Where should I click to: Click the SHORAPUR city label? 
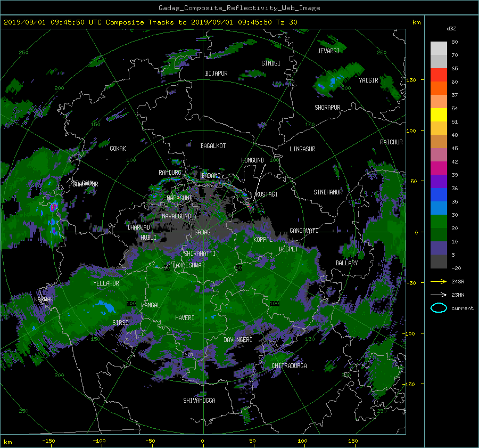tap(327, 108)
